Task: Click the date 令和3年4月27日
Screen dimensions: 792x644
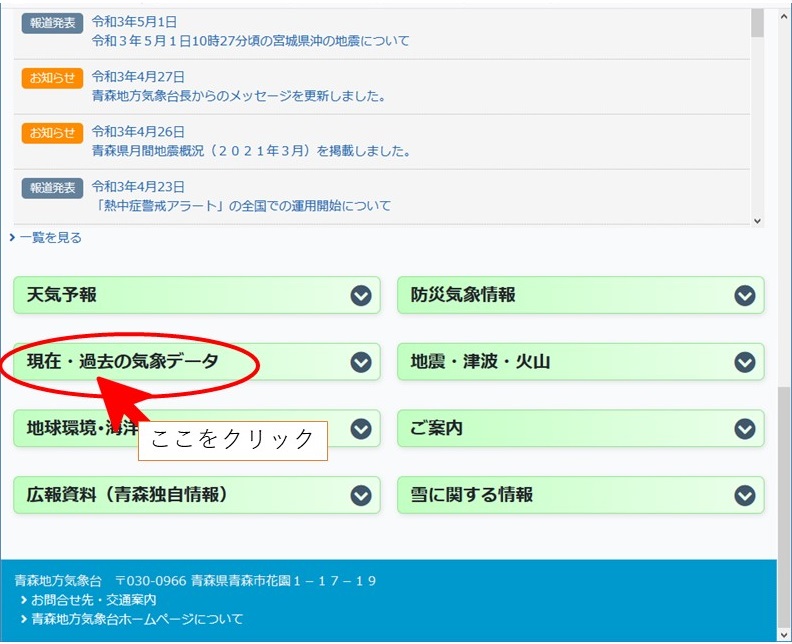Action: click(138, 77)
